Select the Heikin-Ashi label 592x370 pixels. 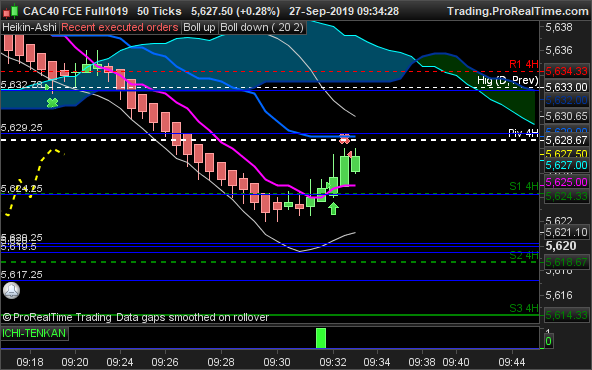tap(29, 28)
